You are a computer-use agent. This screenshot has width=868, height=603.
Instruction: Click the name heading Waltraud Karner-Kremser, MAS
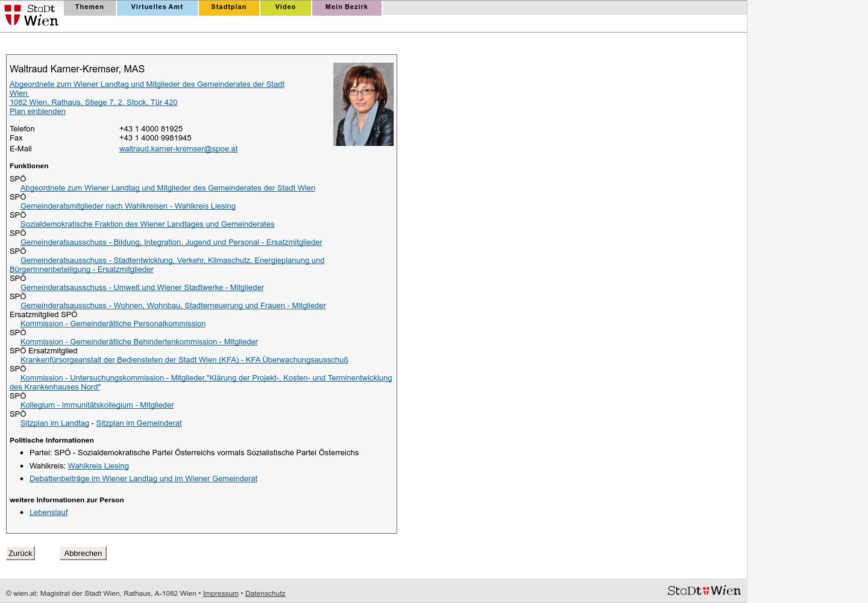(77, 69)
